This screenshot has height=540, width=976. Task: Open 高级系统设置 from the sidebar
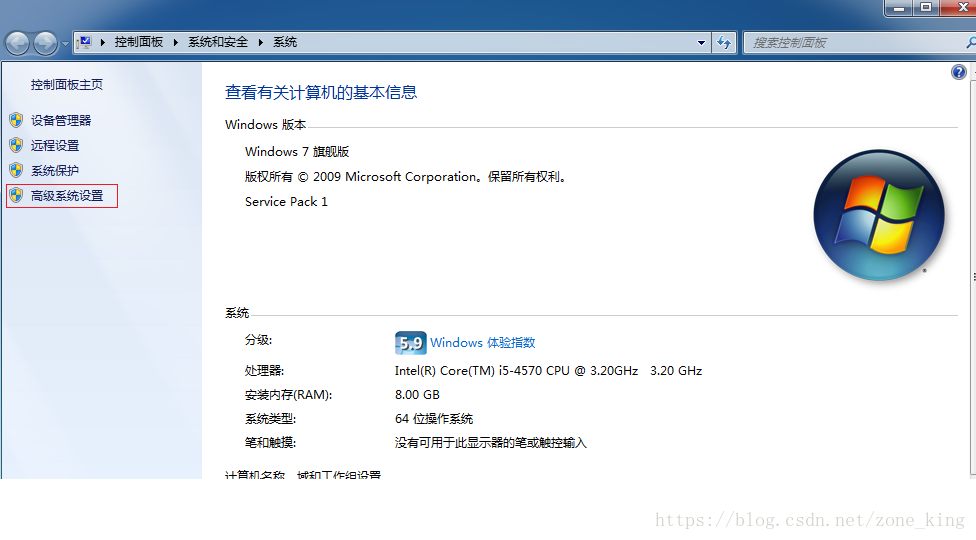pyautogui.click(x=67, y=196)
